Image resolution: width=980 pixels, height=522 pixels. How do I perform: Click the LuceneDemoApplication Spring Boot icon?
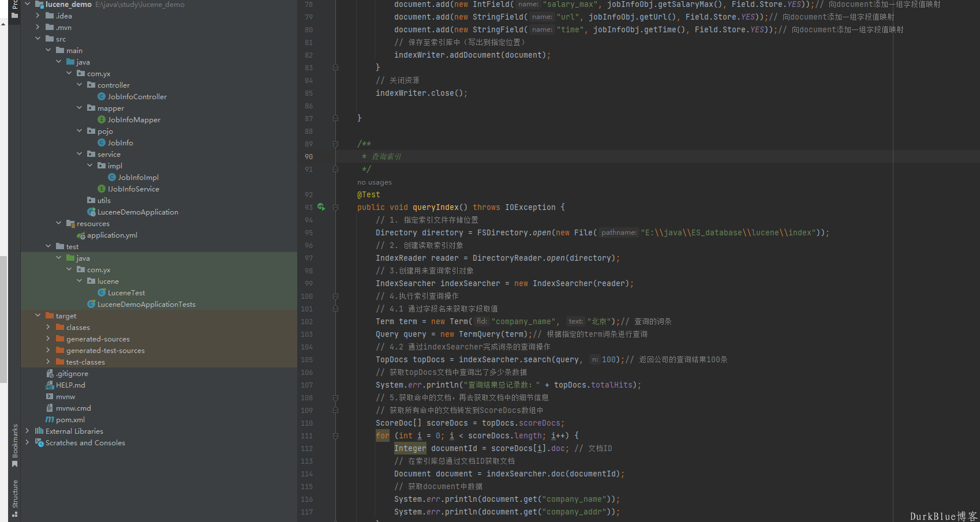[91, 212]
